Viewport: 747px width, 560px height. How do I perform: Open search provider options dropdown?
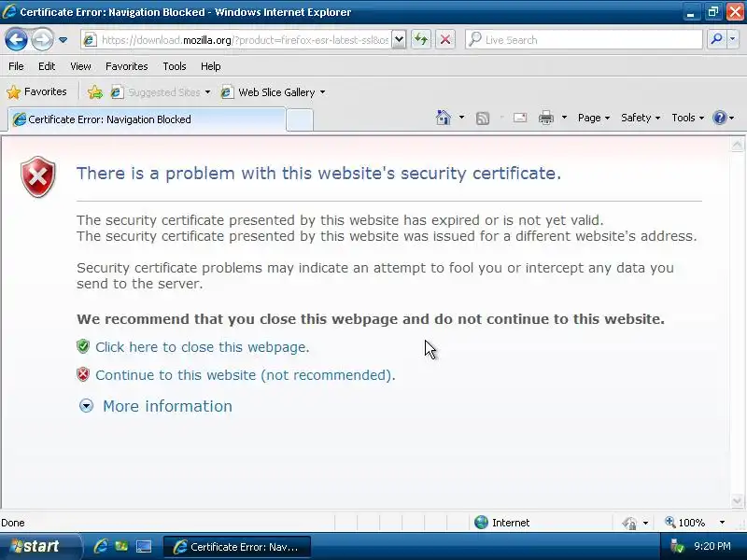coord(733,39)
